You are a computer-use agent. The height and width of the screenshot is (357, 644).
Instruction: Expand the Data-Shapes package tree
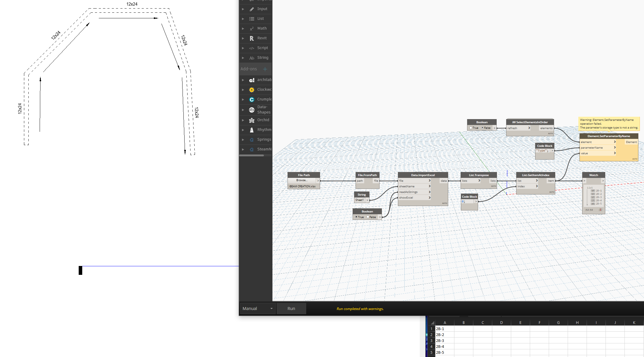243,110
